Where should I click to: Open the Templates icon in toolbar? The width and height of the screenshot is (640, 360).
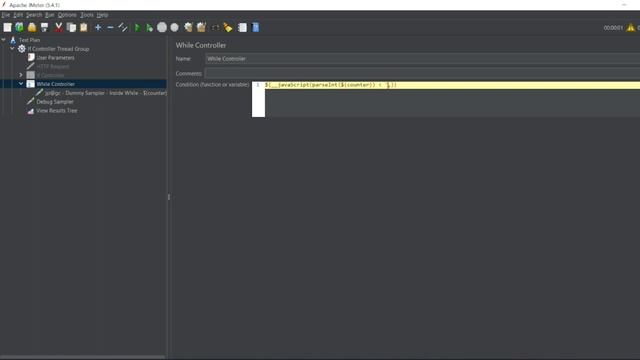(19, 27)
